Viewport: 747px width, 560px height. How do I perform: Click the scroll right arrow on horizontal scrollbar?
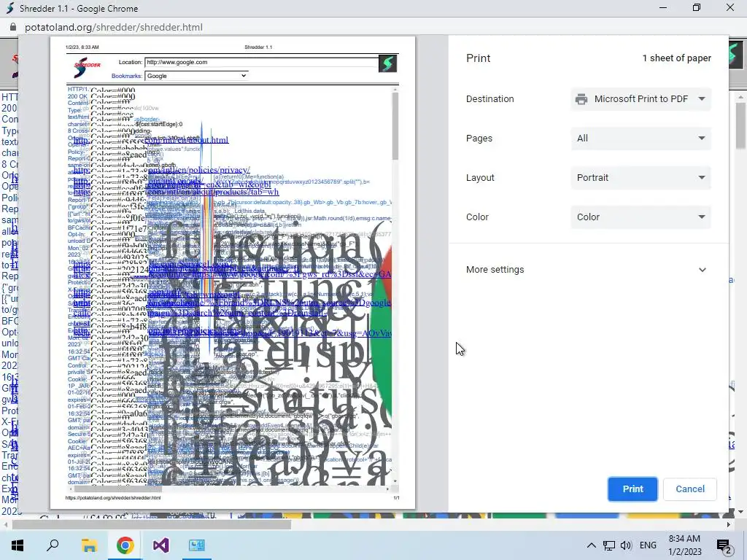click(x=729, y=524)
